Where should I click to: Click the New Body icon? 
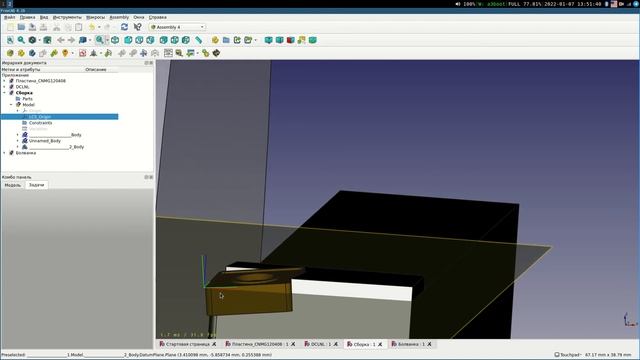[x=32, y=53]
